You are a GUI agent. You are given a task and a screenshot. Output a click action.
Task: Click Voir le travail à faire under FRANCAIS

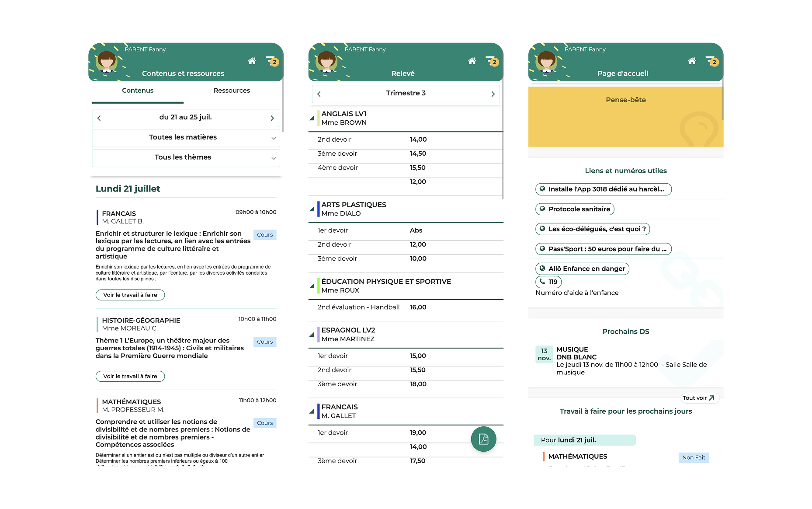[x=130, y=295]
